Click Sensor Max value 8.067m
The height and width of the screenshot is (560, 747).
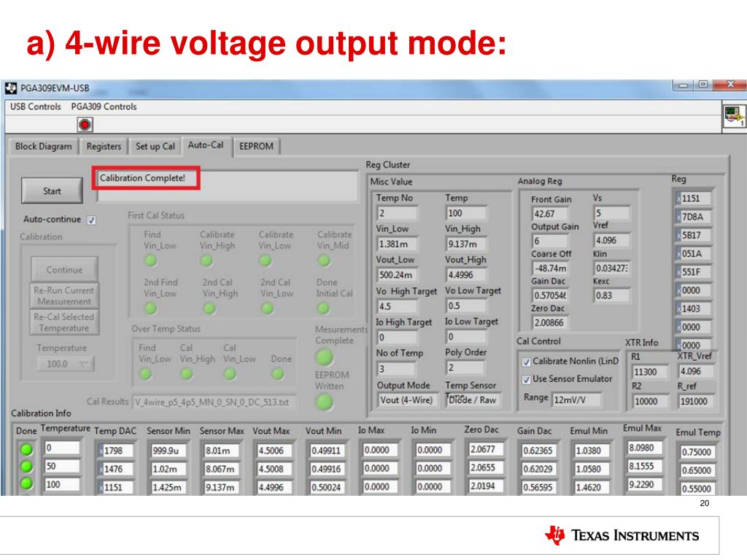click(222, 469)
